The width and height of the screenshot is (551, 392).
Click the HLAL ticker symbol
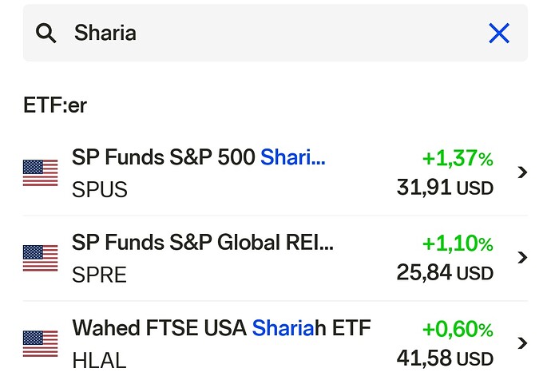click(99, 361)
